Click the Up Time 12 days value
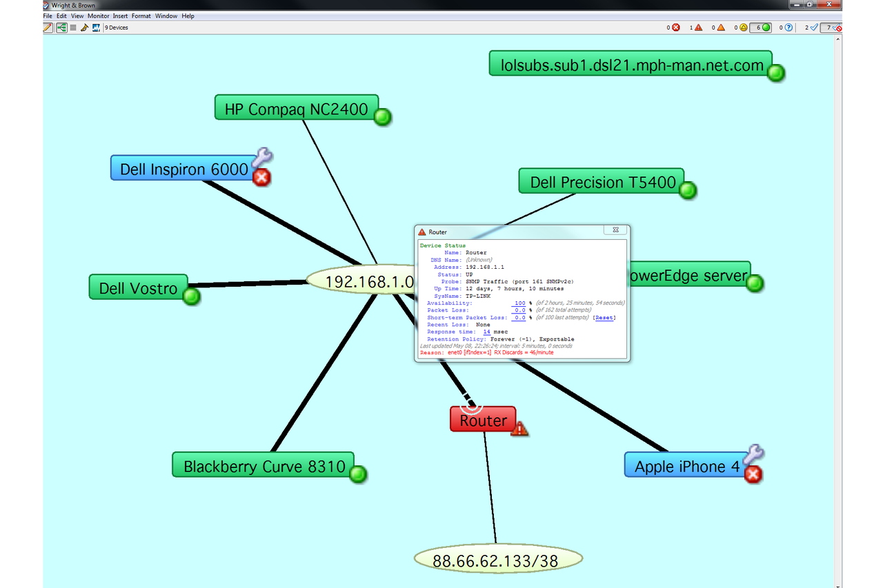The height and width of the screenshot is (588, 883). 515,289
